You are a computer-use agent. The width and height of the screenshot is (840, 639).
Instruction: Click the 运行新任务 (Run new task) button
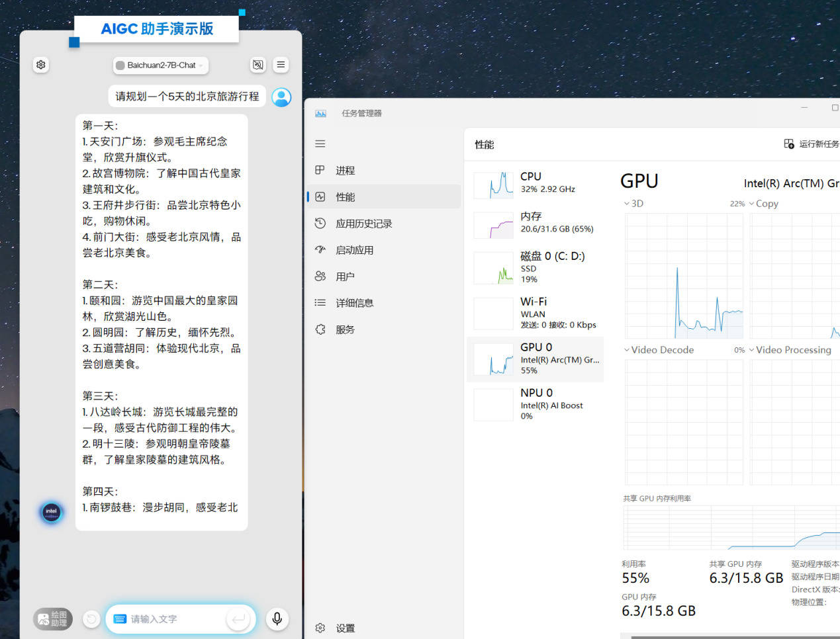click(811, 144)
